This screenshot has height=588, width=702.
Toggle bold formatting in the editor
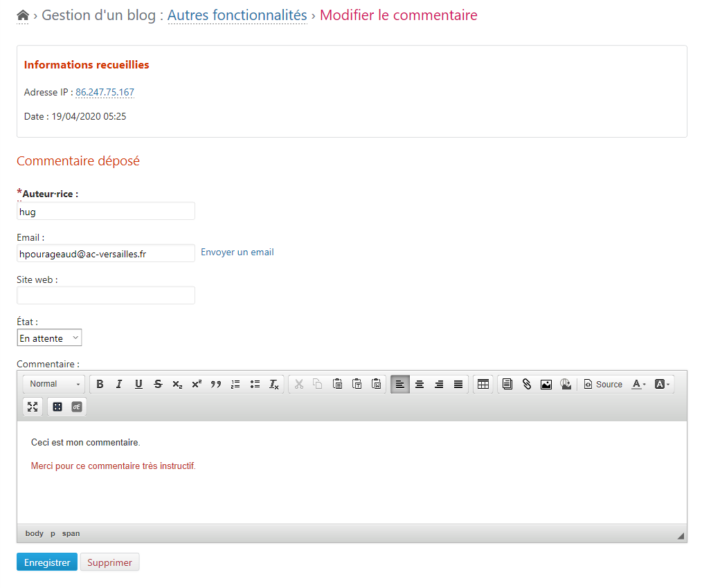click(x=100, y=384)
